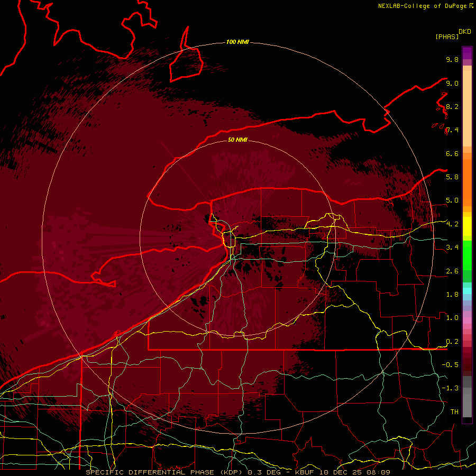Pick the yellow segment of the color bar
This screenshot has width=476, height=476.
tap(467, 226)
